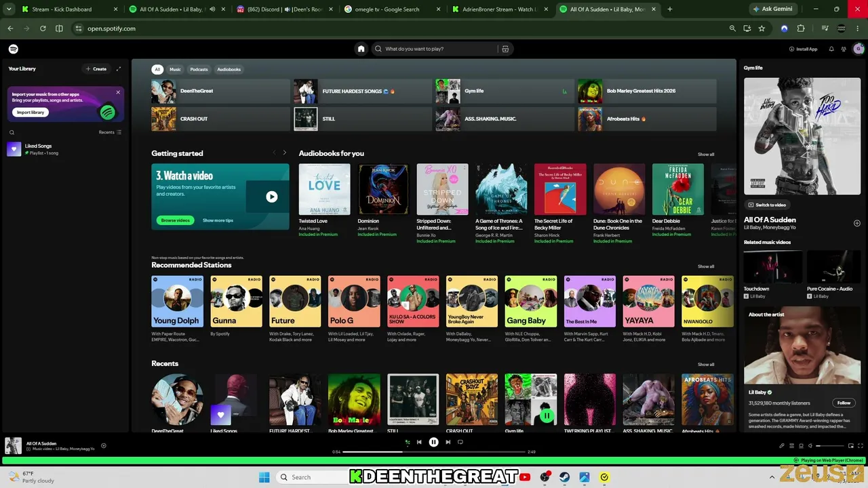
Task: Go back in Chrome
Action: click(10, 28)
